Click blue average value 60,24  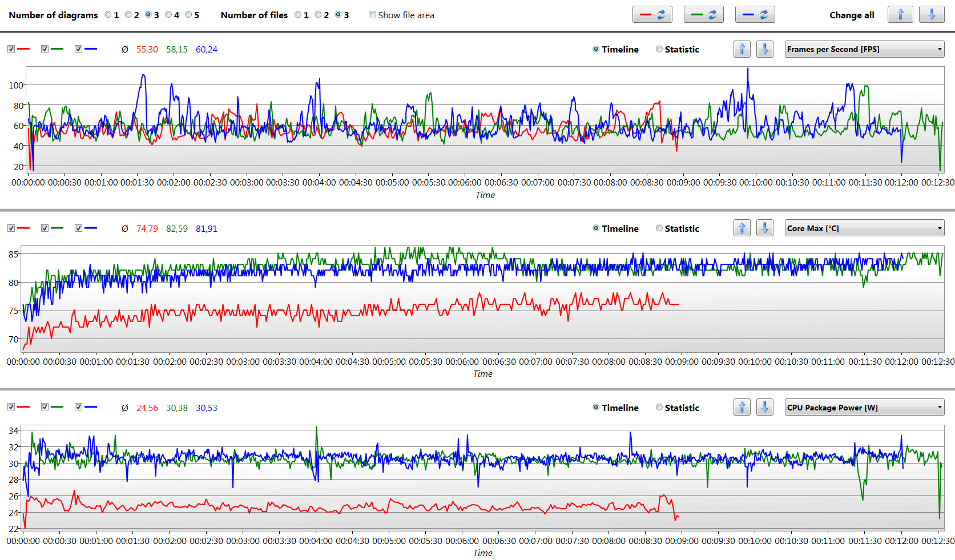(207, 50)
